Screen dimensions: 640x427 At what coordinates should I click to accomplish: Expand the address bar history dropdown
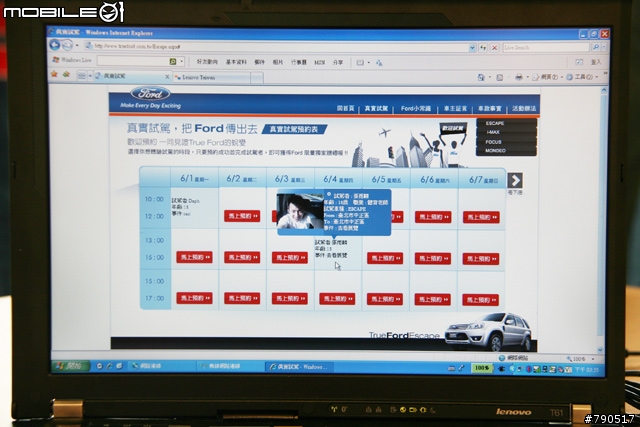click(472, 48)
